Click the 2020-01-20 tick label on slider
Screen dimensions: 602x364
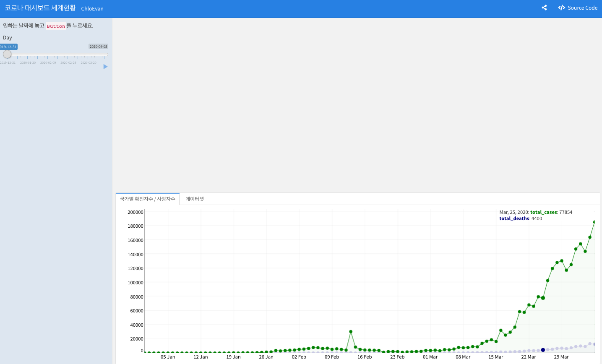(28, 63)
